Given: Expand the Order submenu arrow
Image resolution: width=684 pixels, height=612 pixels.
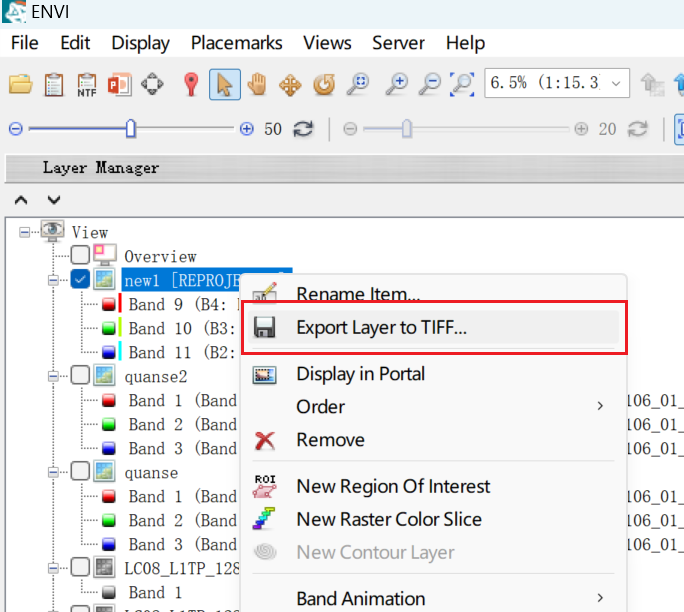Looking at the screenshot, I should (600, 406).
